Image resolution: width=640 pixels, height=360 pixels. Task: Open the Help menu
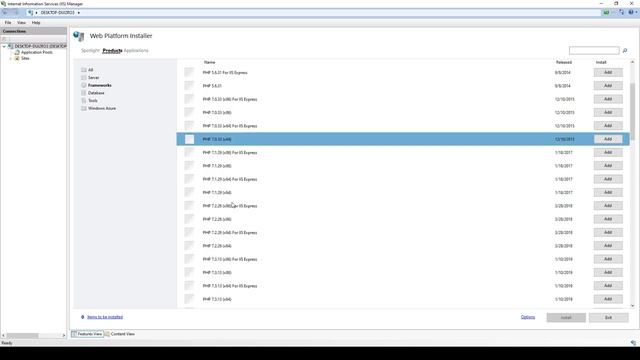pos(36,23)
